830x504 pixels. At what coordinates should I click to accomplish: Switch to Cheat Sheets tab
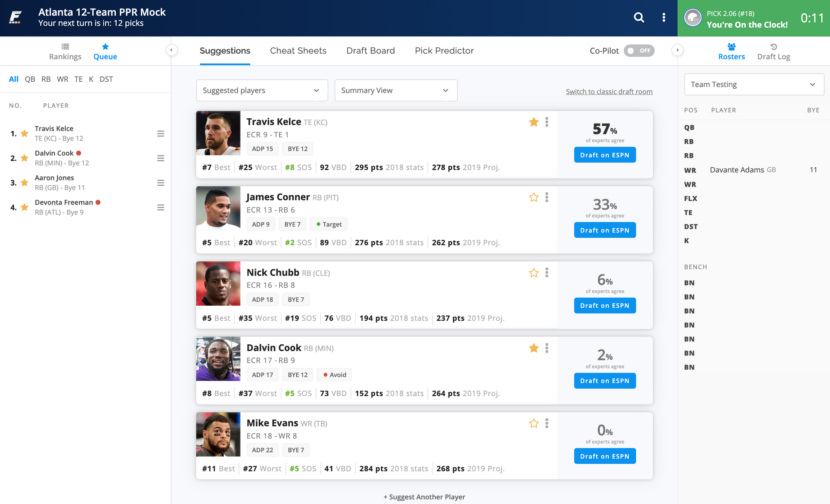pyautogui.click(x=298, y=51)
